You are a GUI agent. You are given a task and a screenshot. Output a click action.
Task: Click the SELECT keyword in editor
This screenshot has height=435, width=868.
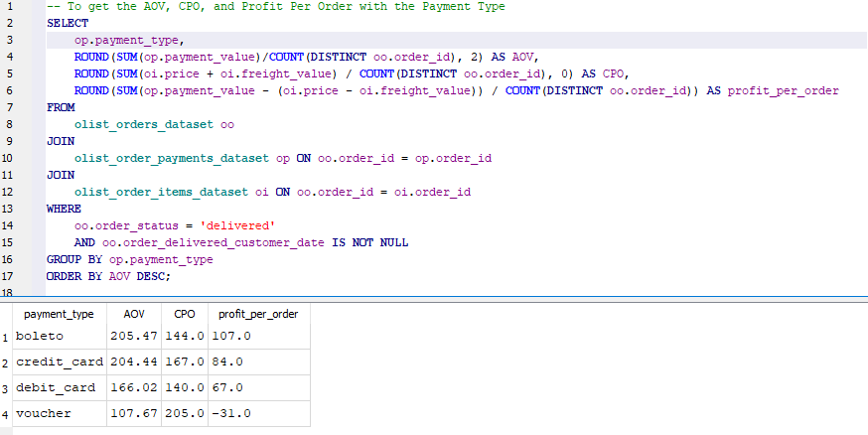[68, 23]
